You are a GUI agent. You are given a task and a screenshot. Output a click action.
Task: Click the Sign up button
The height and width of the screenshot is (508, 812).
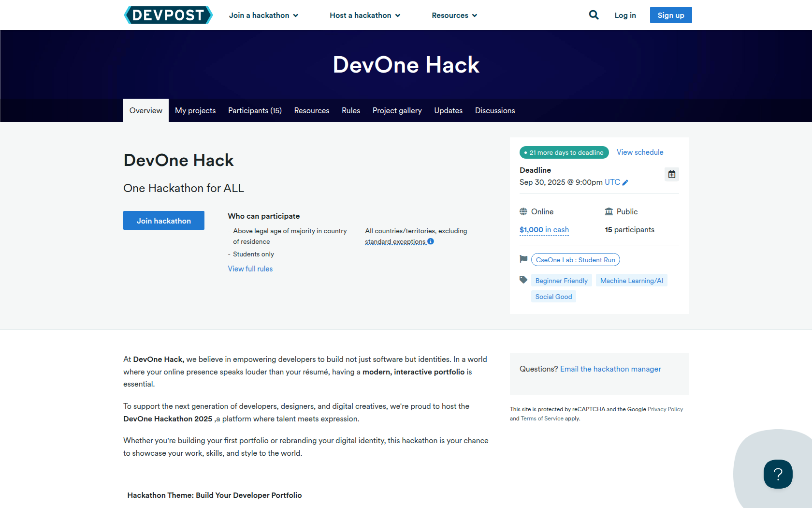tap(670, 15)
